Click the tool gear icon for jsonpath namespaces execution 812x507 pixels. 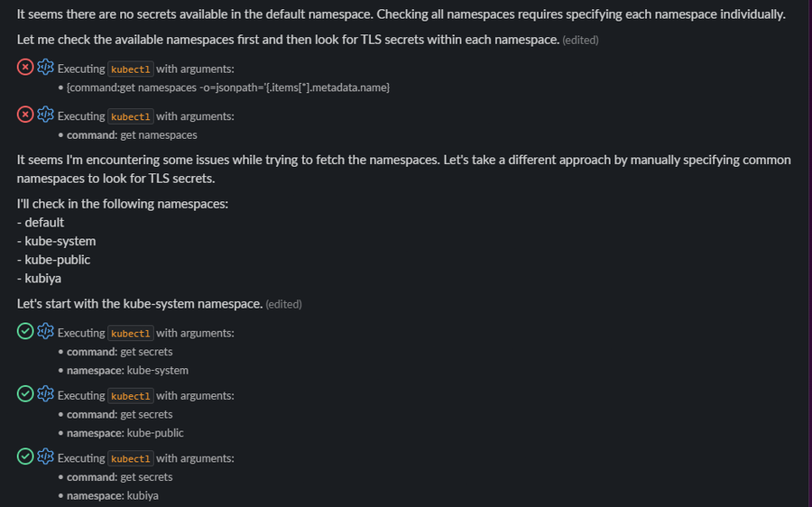(x=45, y=68)
